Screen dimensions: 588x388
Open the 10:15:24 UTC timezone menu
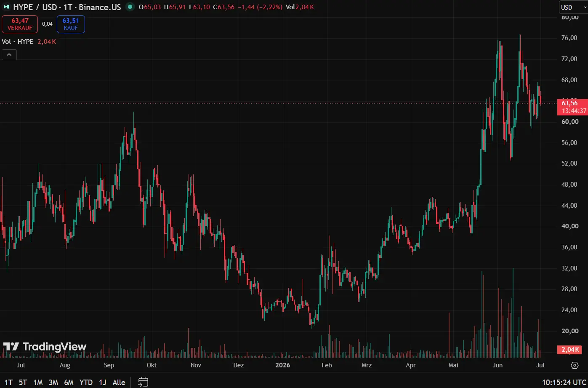click(x=564, y=383)
